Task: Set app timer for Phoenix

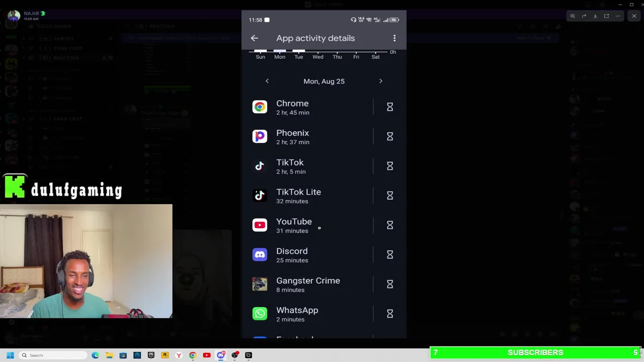Action: click(x=390, y=137)
